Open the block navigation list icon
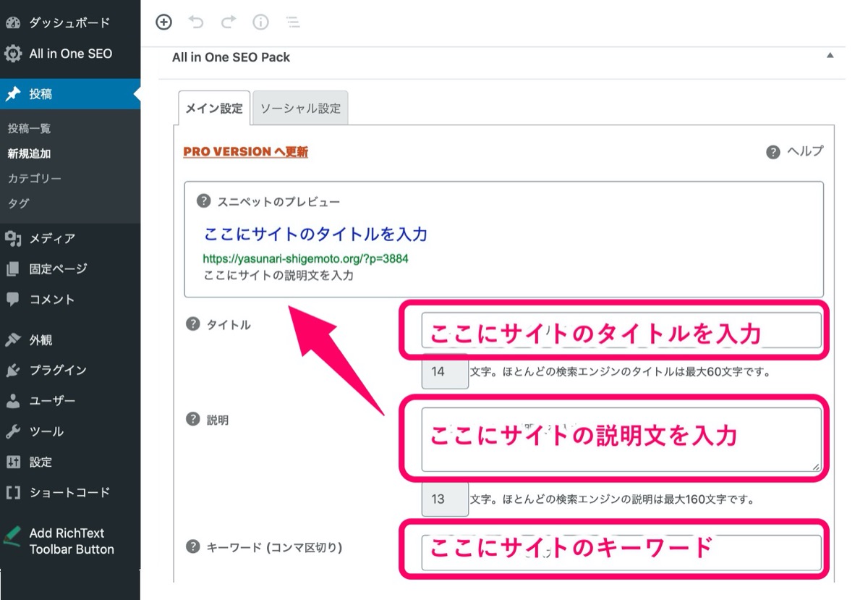The height and width of the screenshot is (600, 868). (293, 22)
